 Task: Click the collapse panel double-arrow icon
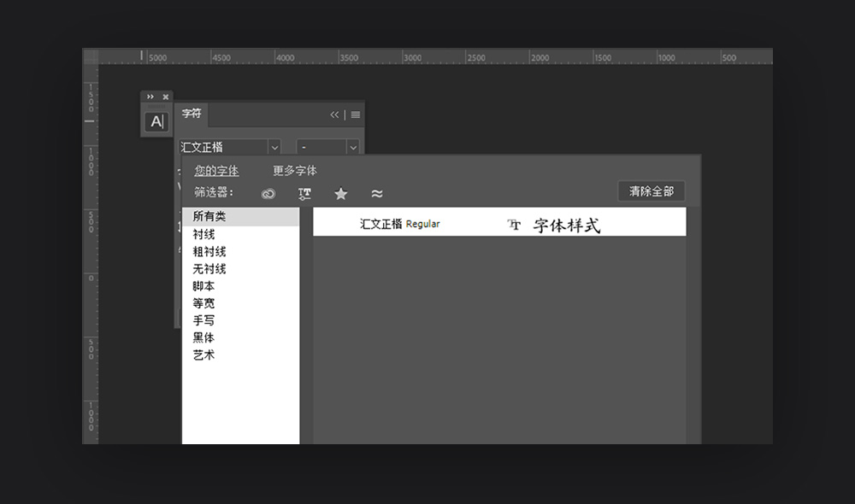[334, 114]
